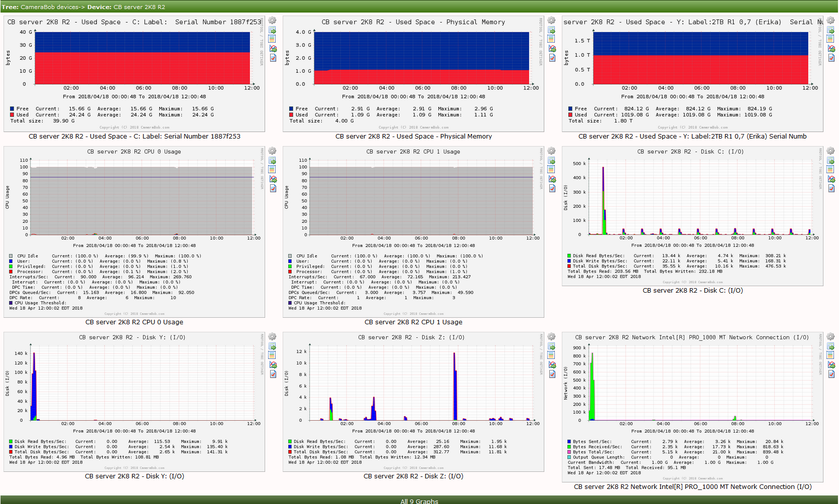
Task: Export CSV data icon for Disk C: I/O graph
Action: [x=831, y=161]
